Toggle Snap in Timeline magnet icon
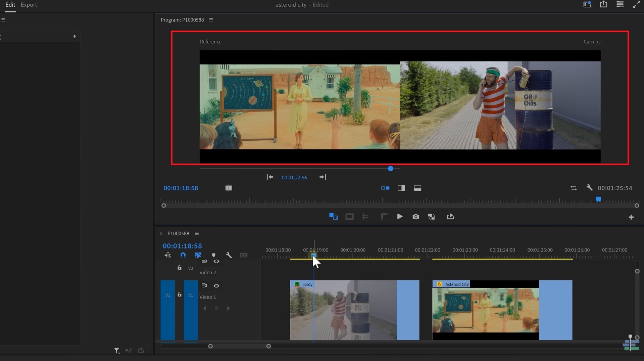 (x=183, y=255)
